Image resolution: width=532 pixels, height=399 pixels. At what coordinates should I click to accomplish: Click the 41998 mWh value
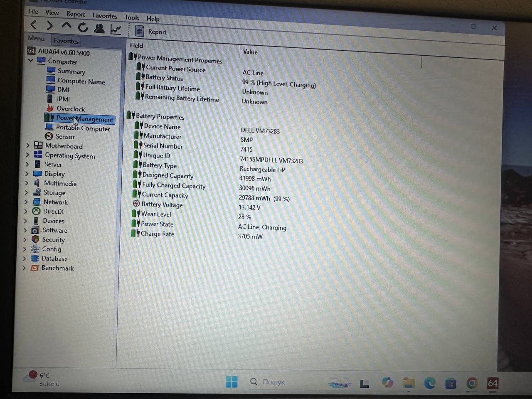[x=255, y=179]
